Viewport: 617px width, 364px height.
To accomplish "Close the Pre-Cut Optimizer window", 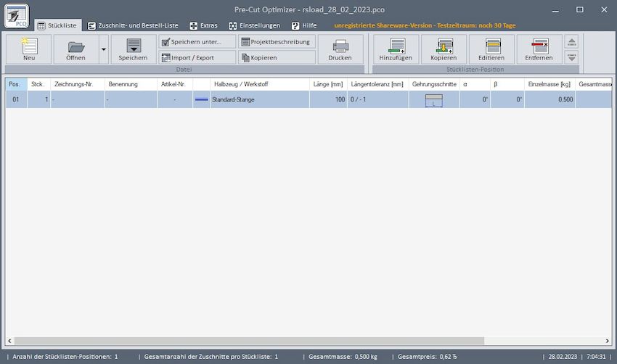I will [x=604, y=10].
